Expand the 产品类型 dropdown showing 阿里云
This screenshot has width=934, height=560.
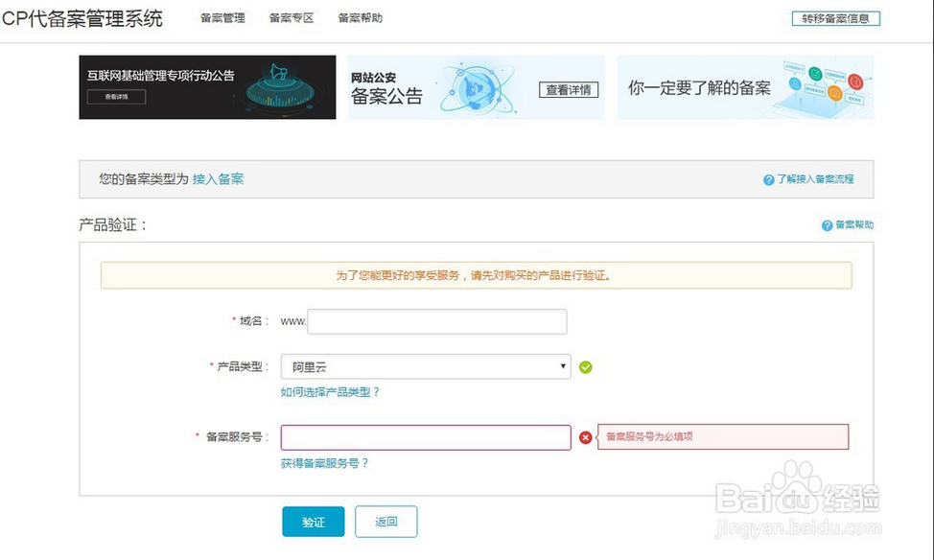(x=426, y=366)
